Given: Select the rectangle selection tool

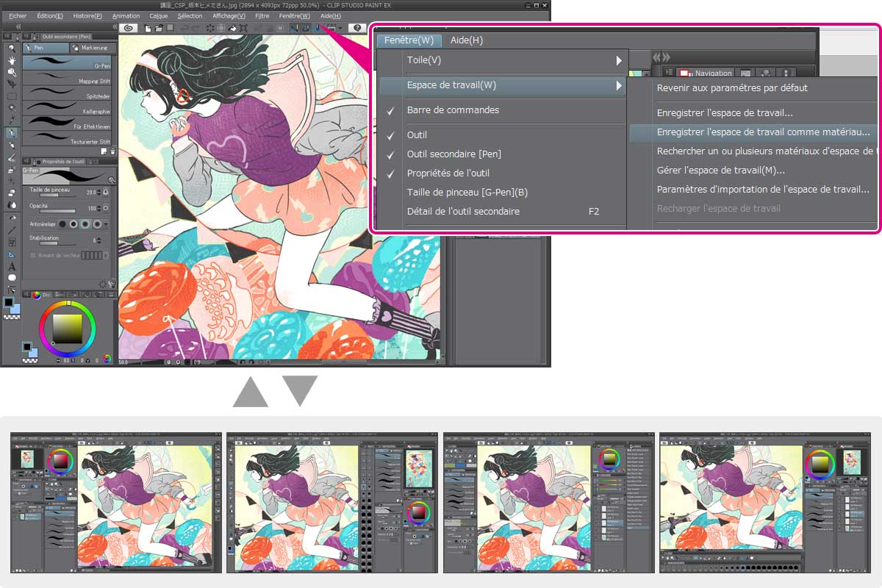Looking at the screenshot, I should (x=12, y=96).
